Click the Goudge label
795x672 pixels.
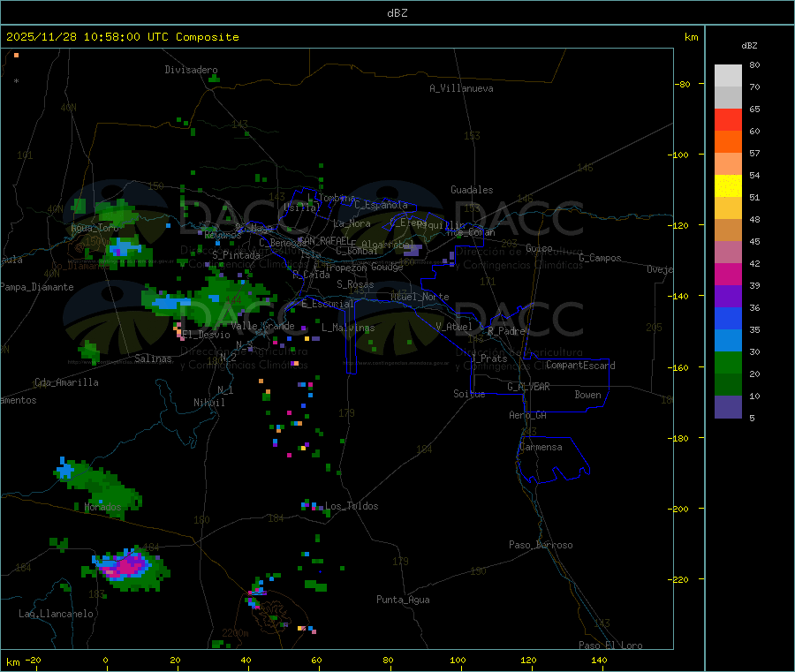point(387,267)
